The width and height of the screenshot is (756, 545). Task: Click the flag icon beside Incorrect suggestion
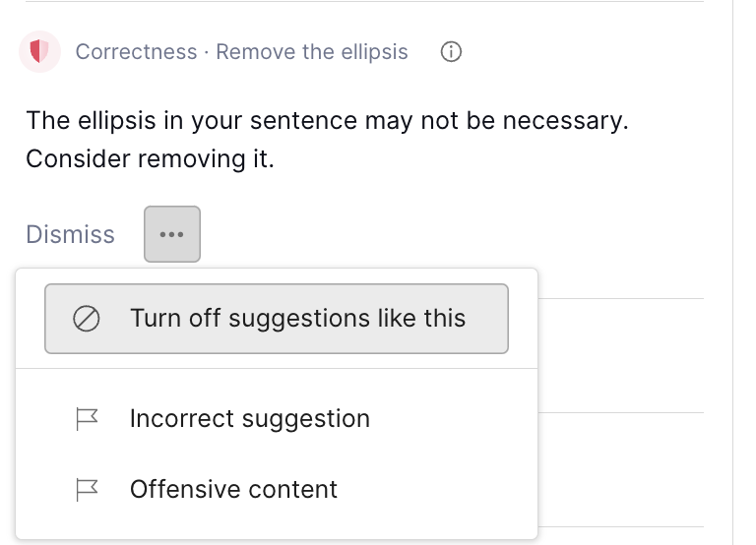point(88,419)
